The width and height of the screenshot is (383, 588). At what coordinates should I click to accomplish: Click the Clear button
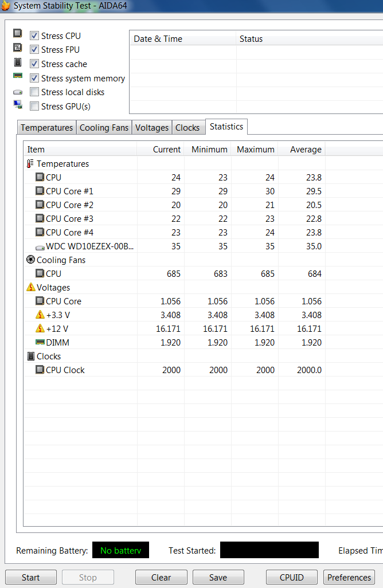[x=161, y=577]
